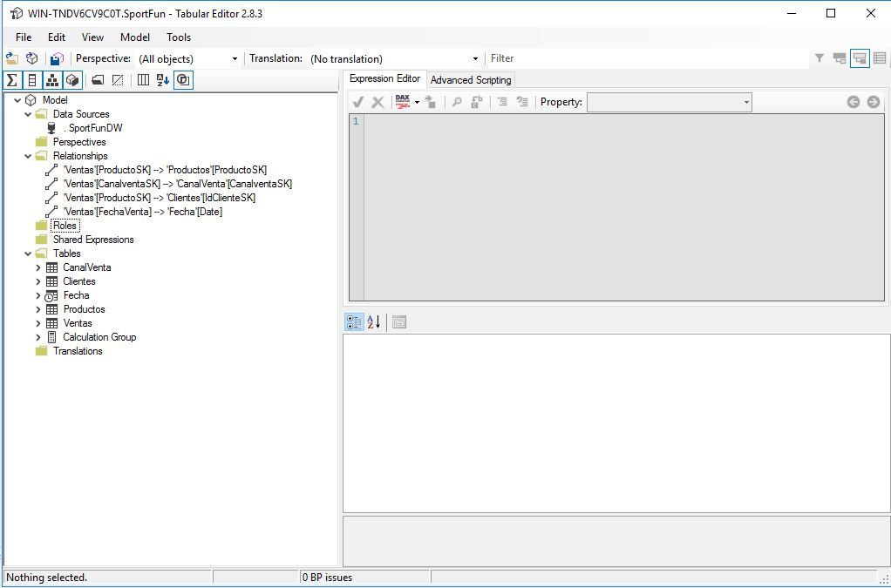Accept the expression using the checkmark icon

point(357,101)
